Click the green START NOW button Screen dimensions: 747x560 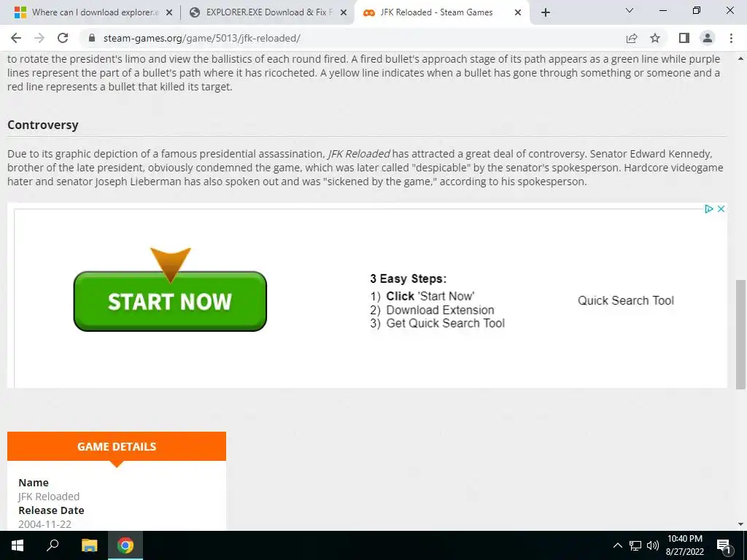coord(170,301)
